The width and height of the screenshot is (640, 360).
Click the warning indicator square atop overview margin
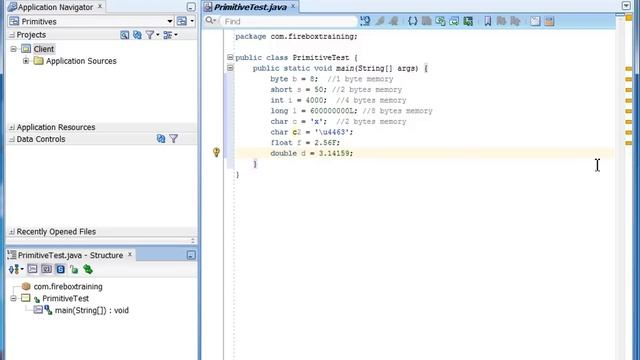point(629,18)
